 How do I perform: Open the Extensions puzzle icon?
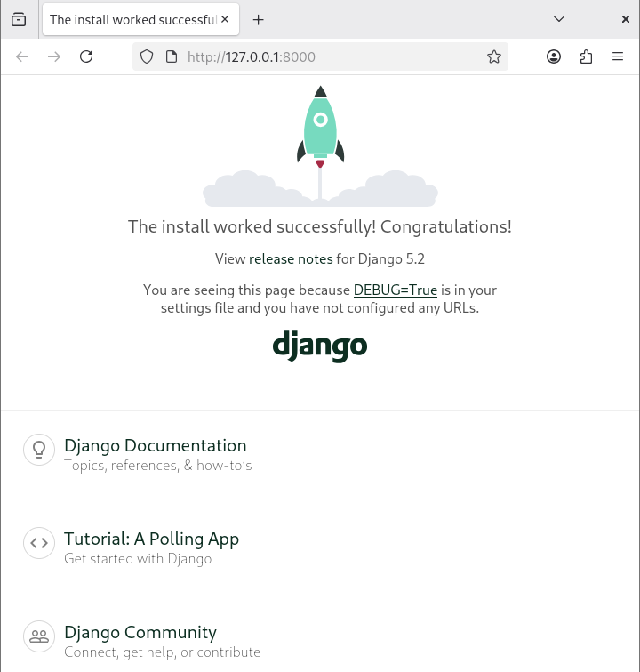[x=586, y=56]
